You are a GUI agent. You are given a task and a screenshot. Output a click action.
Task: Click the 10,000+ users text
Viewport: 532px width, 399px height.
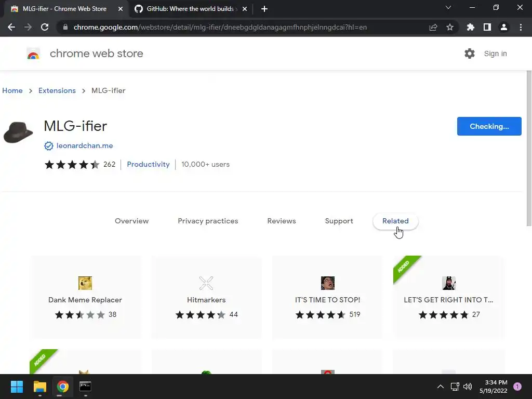[x=205, y=164]
